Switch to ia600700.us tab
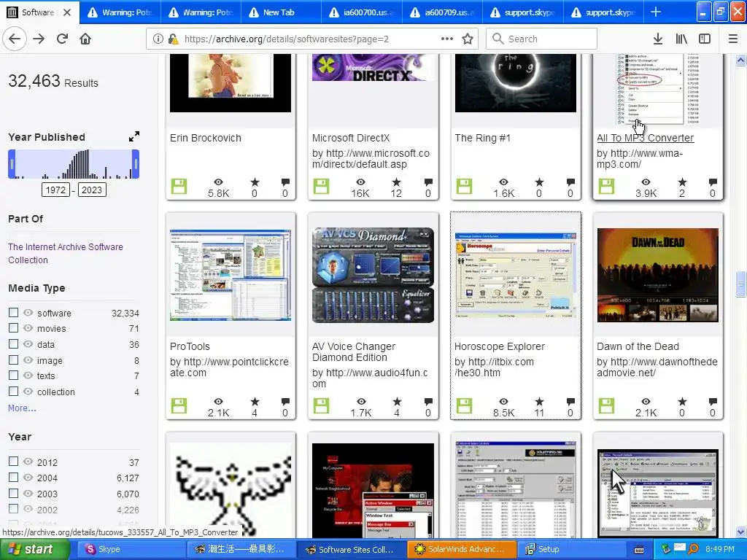 pyautogui.click(x=362, y=12)
